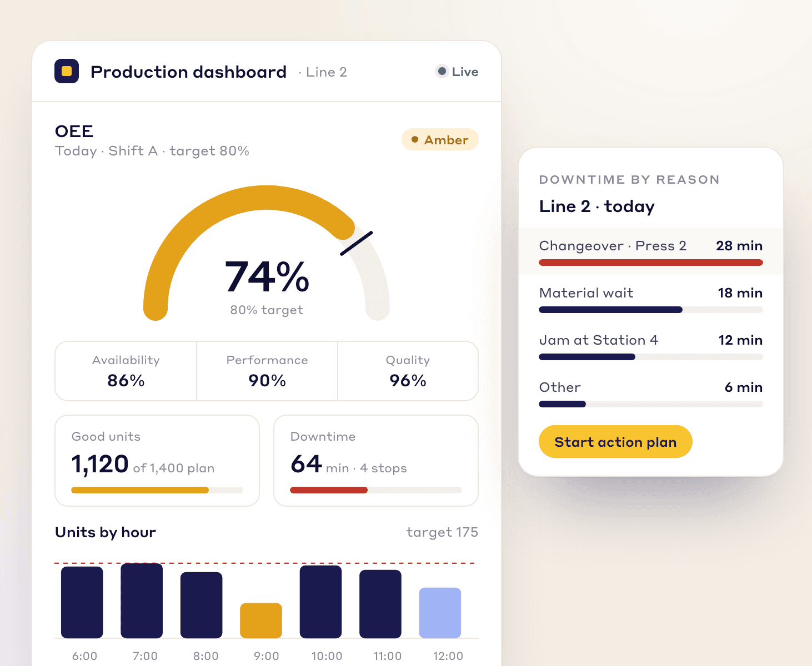Click the 28 min changeover value
This screenshot has width=812, height=666.
[x=739, y=246]
